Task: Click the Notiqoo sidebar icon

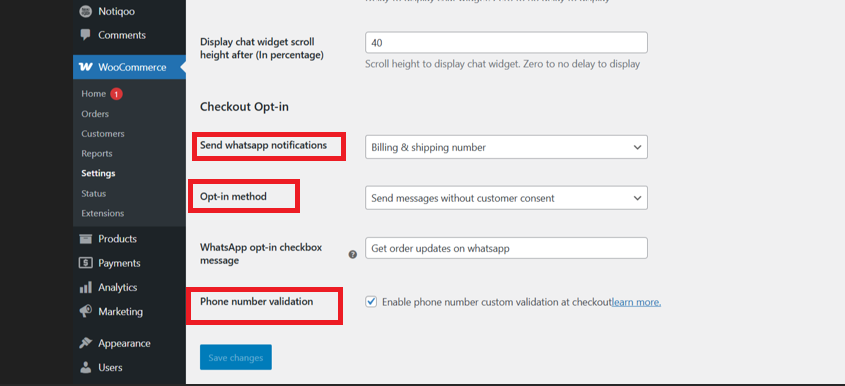Action: pos(85,11)
